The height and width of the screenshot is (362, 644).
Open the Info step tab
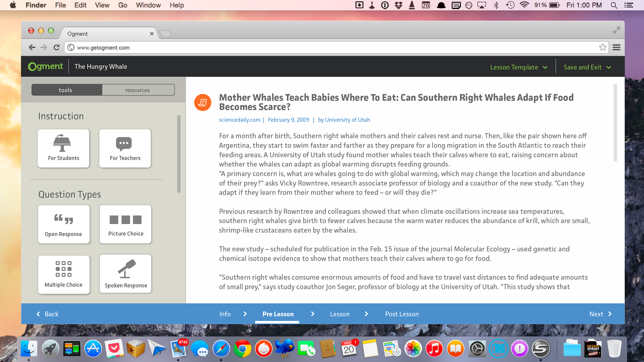click(x=225, y=314)
